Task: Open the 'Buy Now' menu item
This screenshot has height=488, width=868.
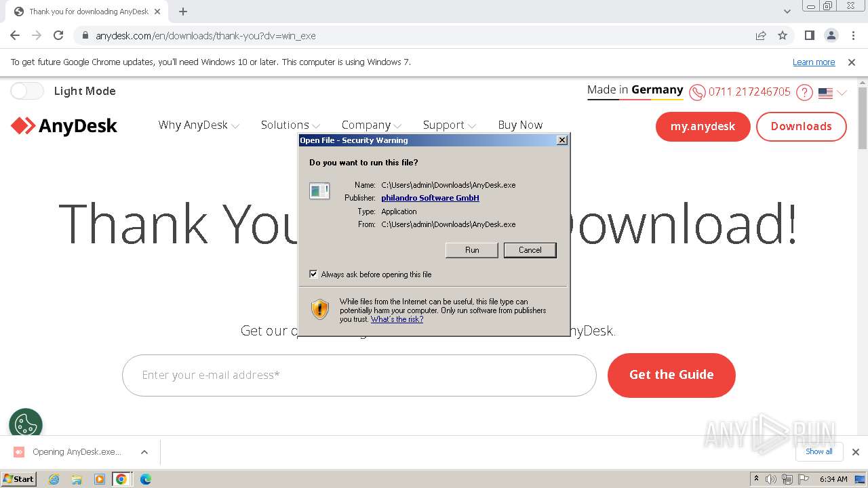Action: [x=520, y=125]
